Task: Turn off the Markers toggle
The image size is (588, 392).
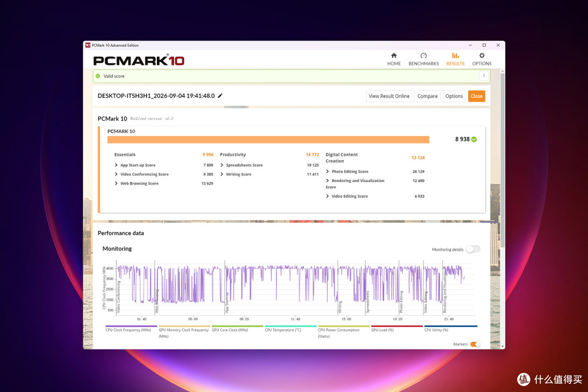Action: click(x=475, y=344)
